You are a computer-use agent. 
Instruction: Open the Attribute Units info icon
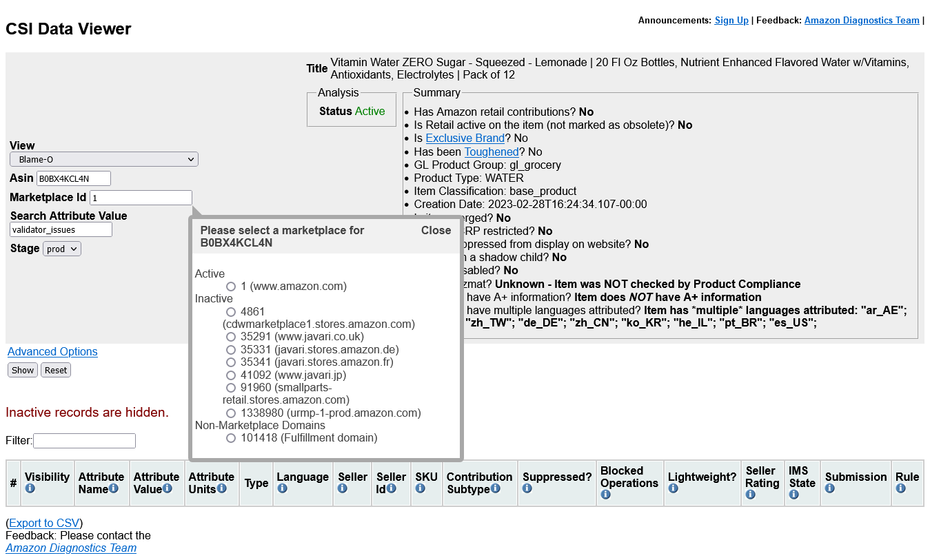[x=221, y=488]
